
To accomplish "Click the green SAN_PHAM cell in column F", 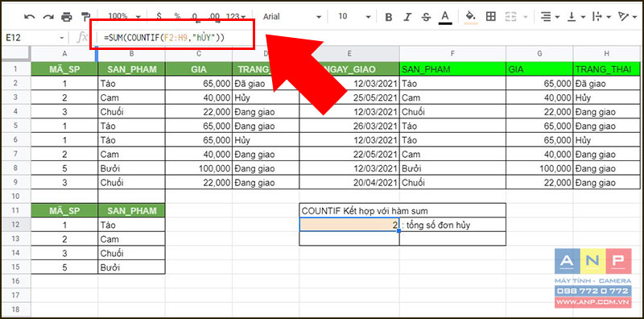I will click(452, 69).
